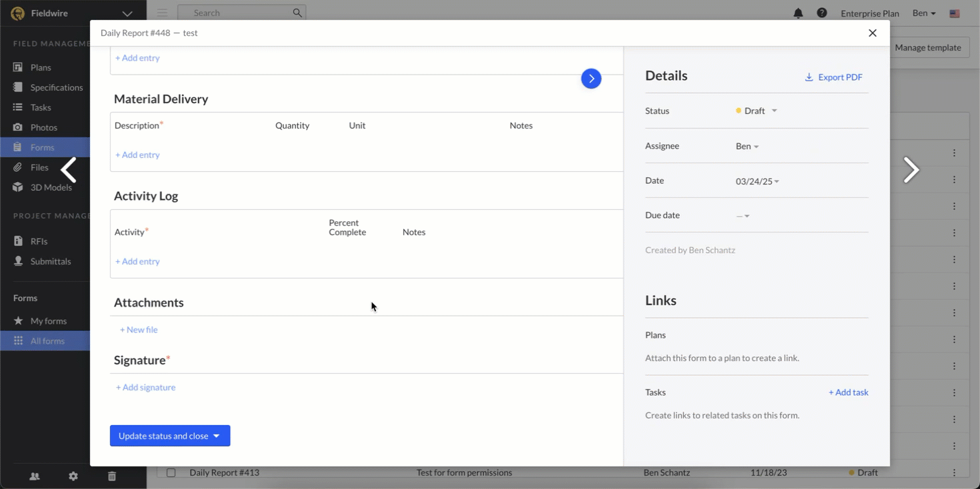This screenshot has width=980, height=489.
Task: Open the help question mark icon
Action: click(822, 13)
